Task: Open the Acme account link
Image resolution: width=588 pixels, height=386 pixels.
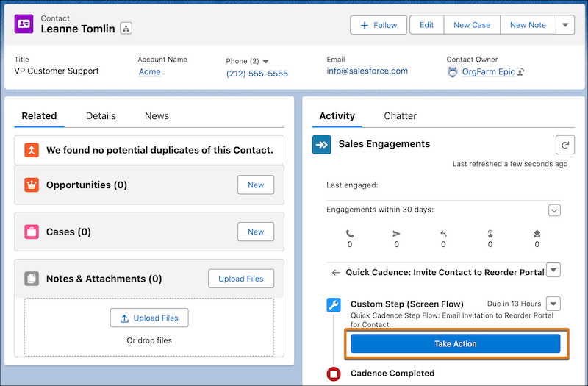Action: click(150, 71)
